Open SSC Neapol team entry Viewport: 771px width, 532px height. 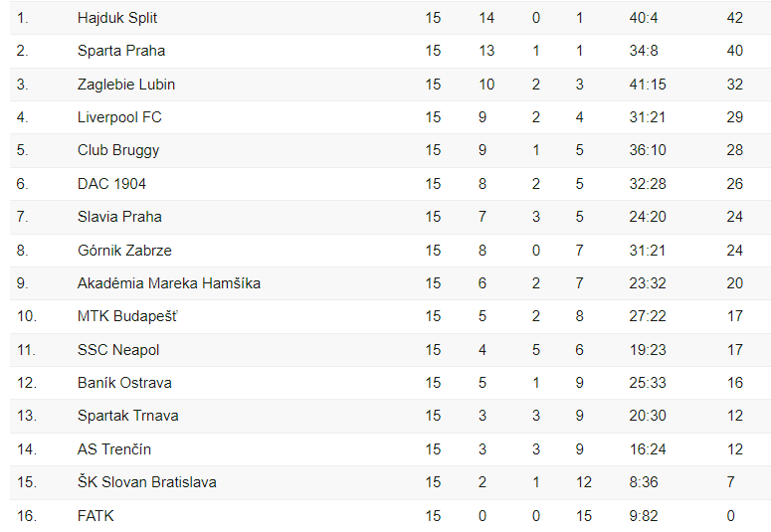pyautogui.click(x=118, y=350)
